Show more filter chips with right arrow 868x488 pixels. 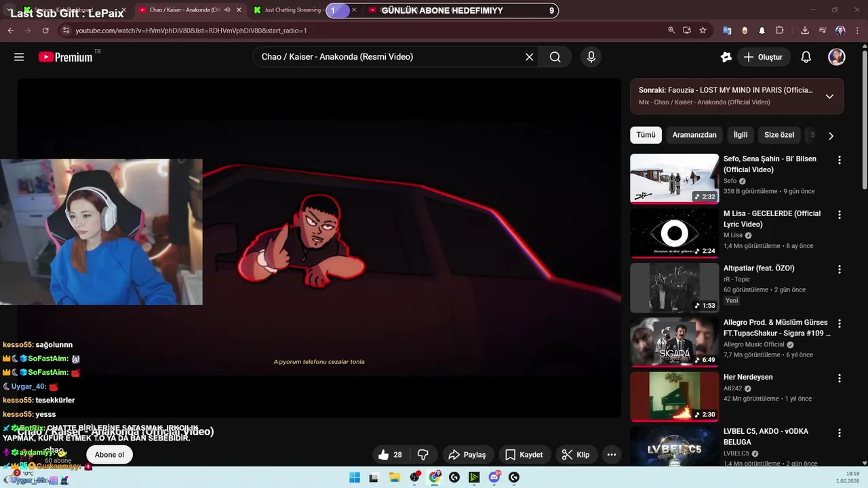coord(831,136)
